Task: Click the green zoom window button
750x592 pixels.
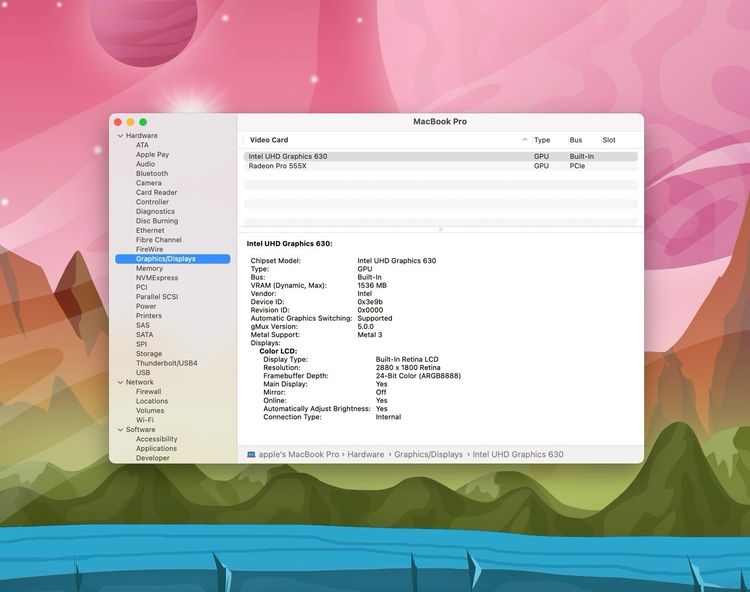Action: 143,122
